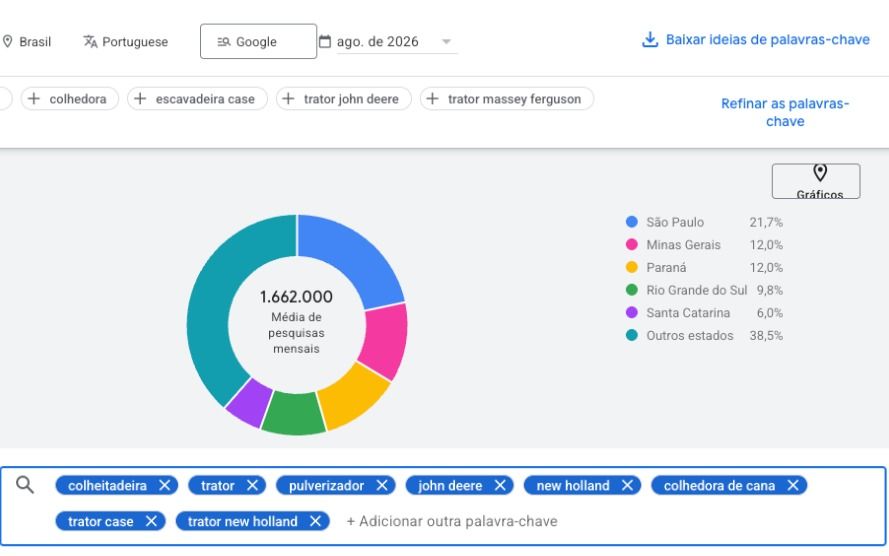Click the green Rio Grande do Sul donut segment
The width and height of the screenshot is (889, 556).
pos(294,414)
